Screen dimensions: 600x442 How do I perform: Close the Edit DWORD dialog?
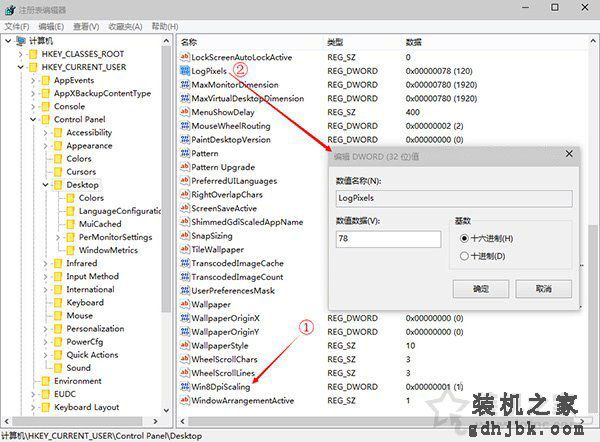point(569,154)
